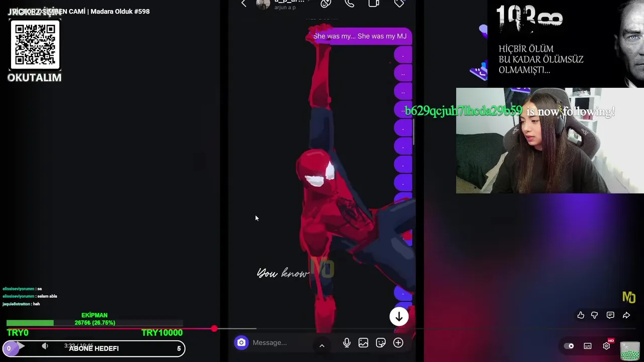Open arjun a p profile picture

click(x=263, y=4)
